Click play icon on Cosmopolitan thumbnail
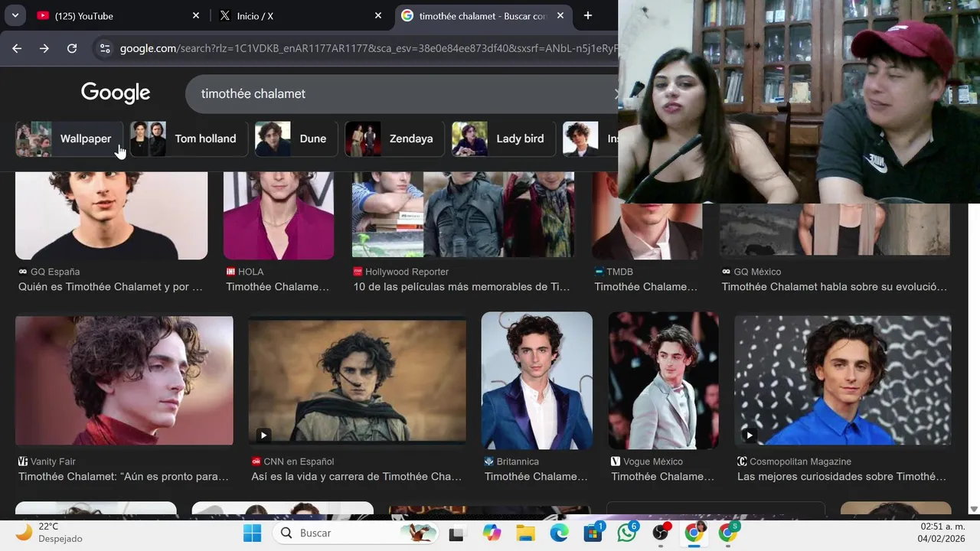 (750, 435)
